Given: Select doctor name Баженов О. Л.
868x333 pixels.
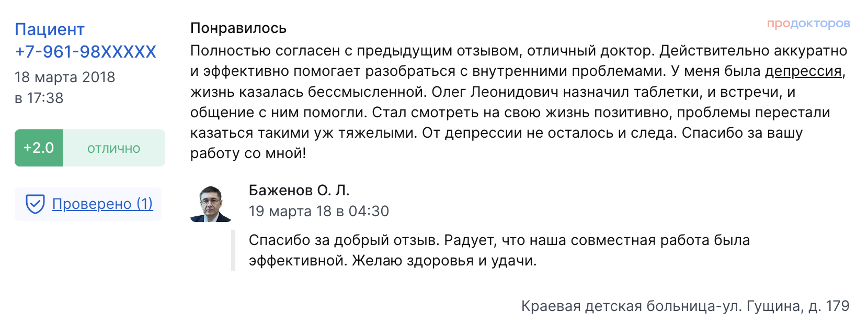Looking at the screenshot, I should tap(299, 190).
